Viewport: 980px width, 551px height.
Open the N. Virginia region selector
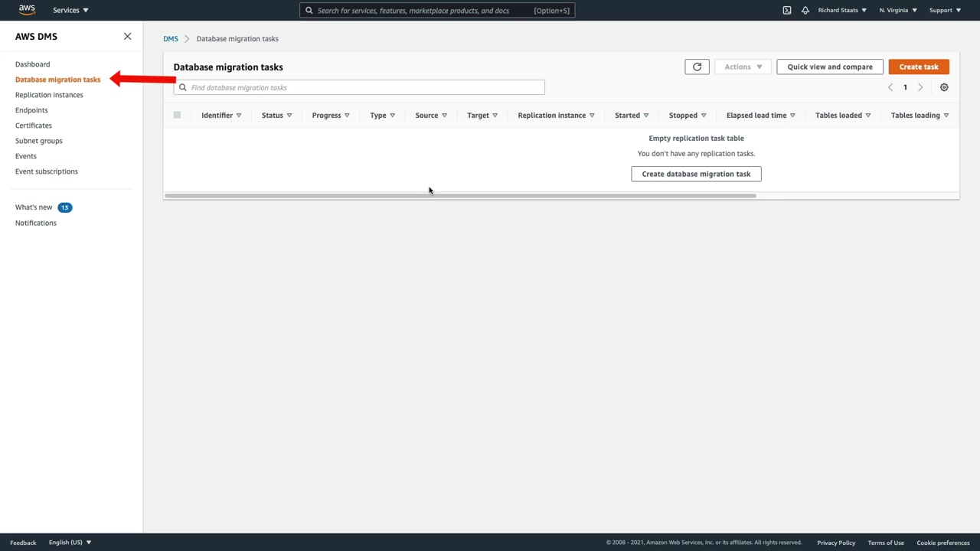(x=898, y=10)
